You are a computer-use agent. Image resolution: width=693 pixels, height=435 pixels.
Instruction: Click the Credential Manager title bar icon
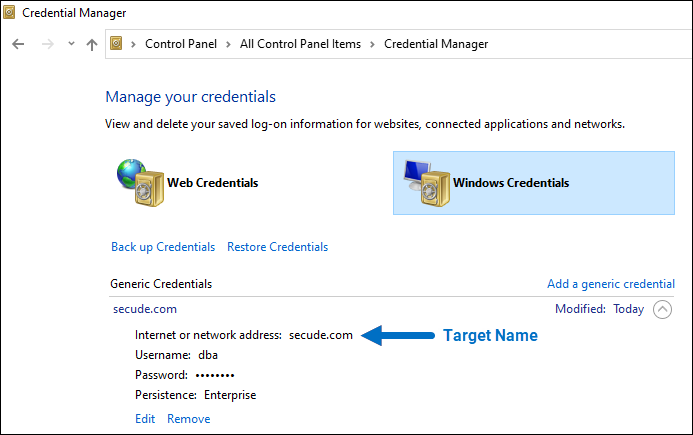13,14
